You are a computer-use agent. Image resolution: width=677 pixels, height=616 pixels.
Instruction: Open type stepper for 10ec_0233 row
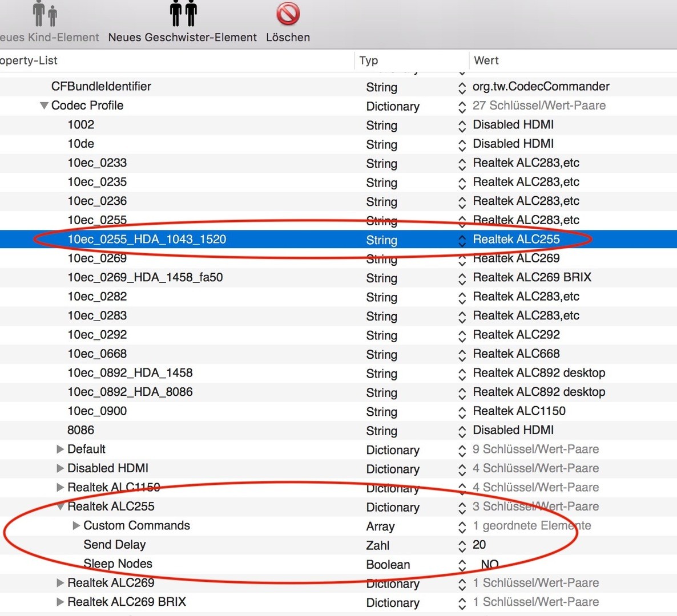[x=462, y=164]
